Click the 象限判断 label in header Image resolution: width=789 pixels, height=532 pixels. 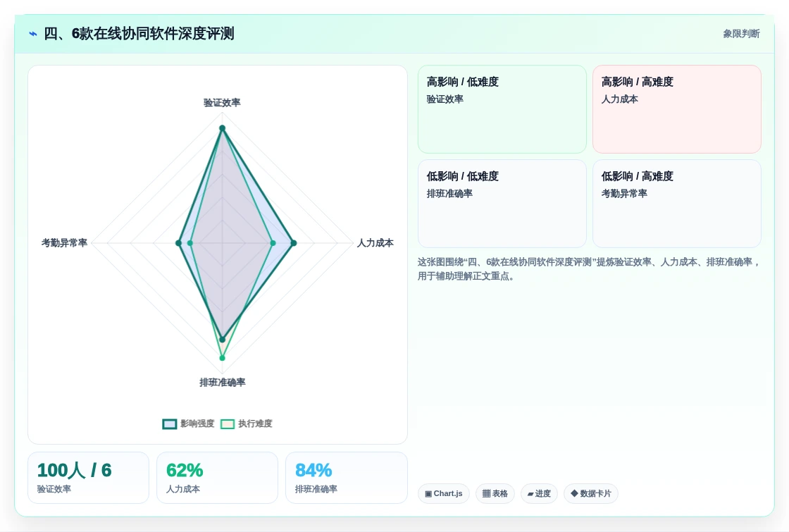point(741,34)
